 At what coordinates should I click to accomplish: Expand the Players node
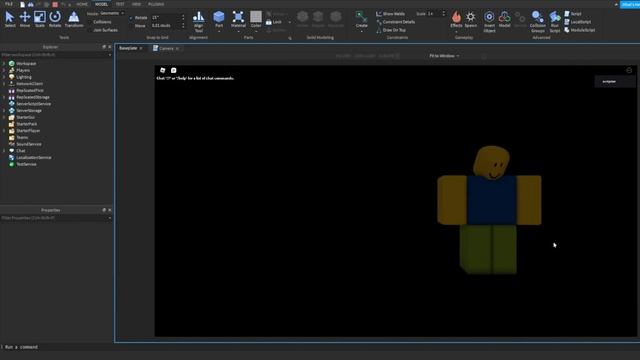coord(4,70)
